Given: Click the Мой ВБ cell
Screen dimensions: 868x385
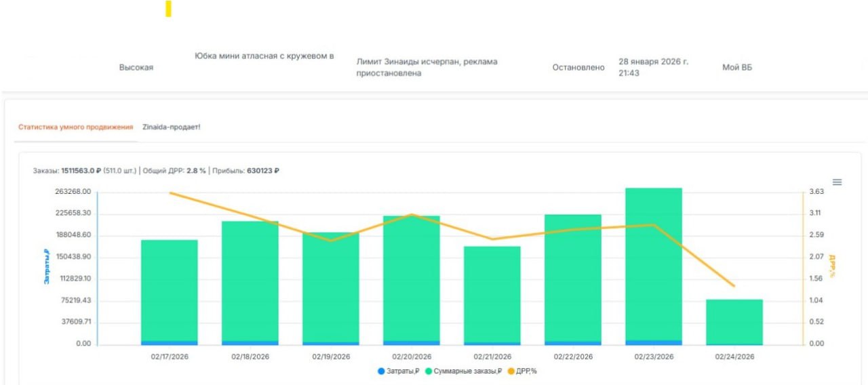Looking at the screenshot, I should coord(737,68).
